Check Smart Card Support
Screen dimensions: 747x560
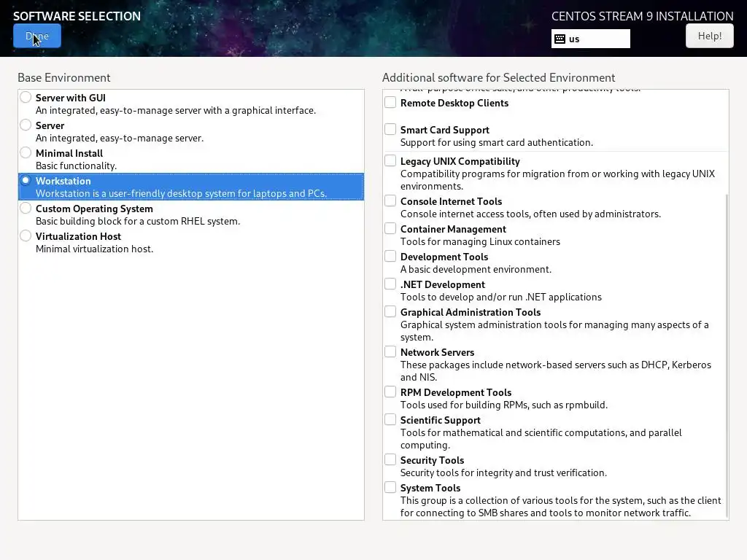pyautogui.click(x=391, y=130)
